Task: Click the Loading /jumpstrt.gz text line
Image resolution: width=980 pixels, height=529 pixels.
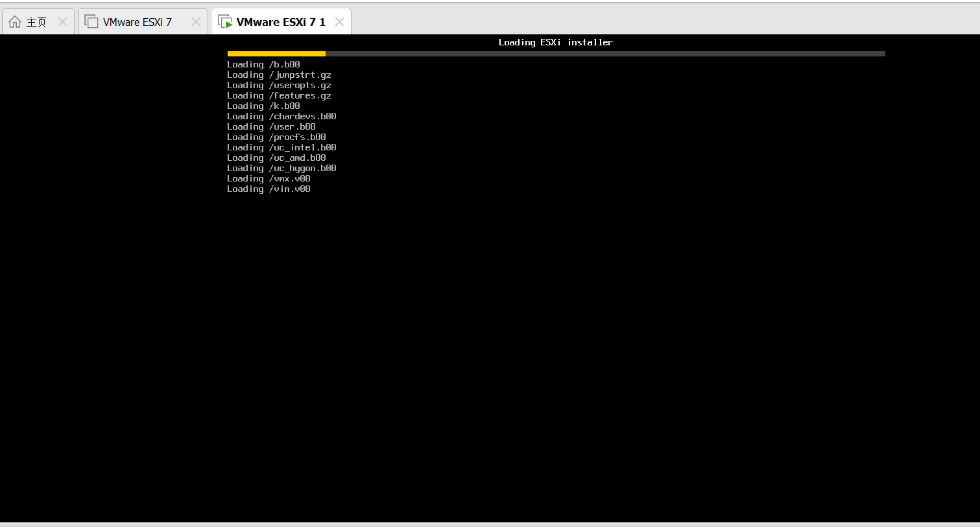Action: tap(278, 75)
